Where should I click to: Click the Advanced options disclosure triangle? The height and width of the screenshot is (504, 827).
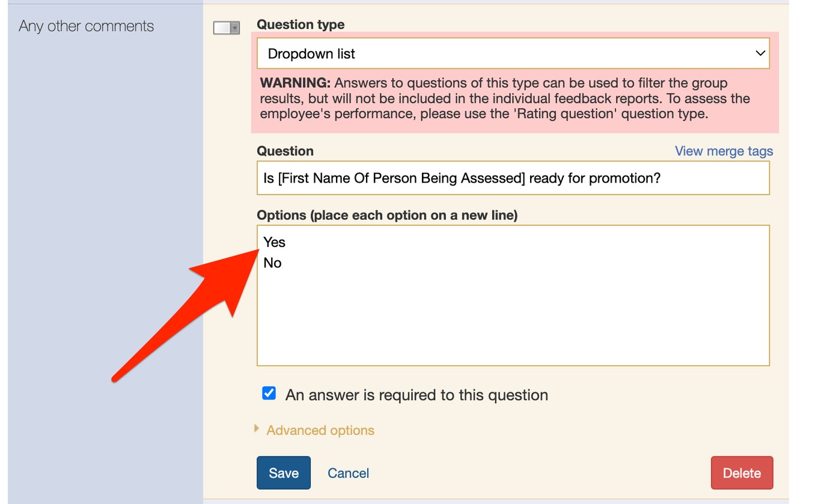click(x=257, y=429)
